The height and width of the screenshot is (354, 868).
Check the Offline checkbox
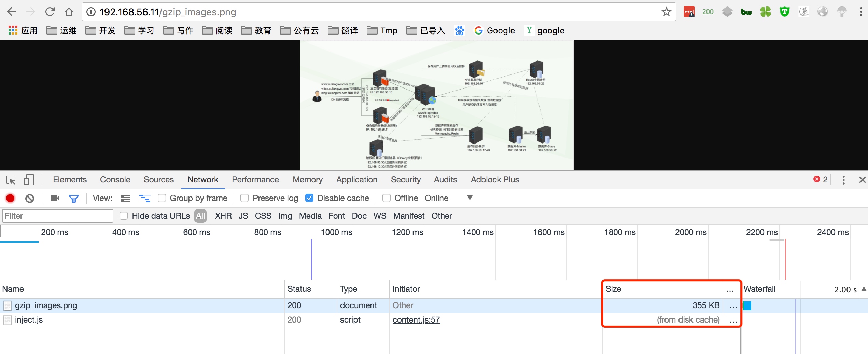pos(387,198)
